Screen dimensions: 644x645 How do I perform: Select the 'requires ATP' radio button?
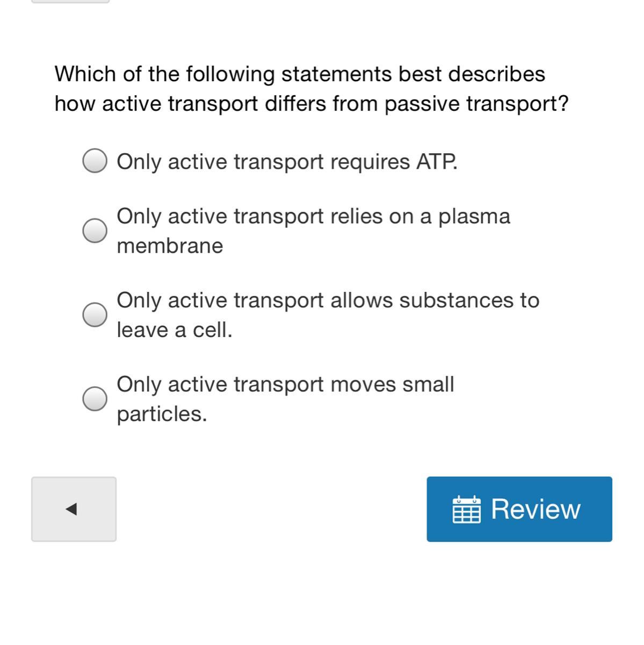[x=95, y=161]
